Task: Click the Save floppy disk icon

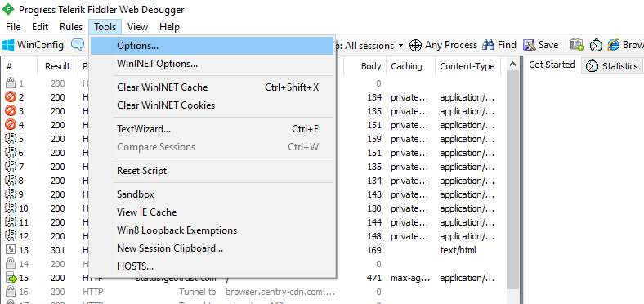Action: tap(529, 45)
